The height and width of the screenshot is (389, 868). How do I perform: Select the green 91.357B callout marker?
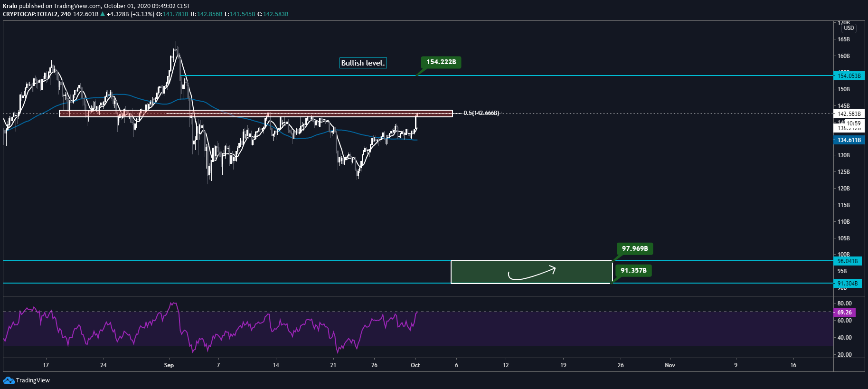click(x=633, y=270)
